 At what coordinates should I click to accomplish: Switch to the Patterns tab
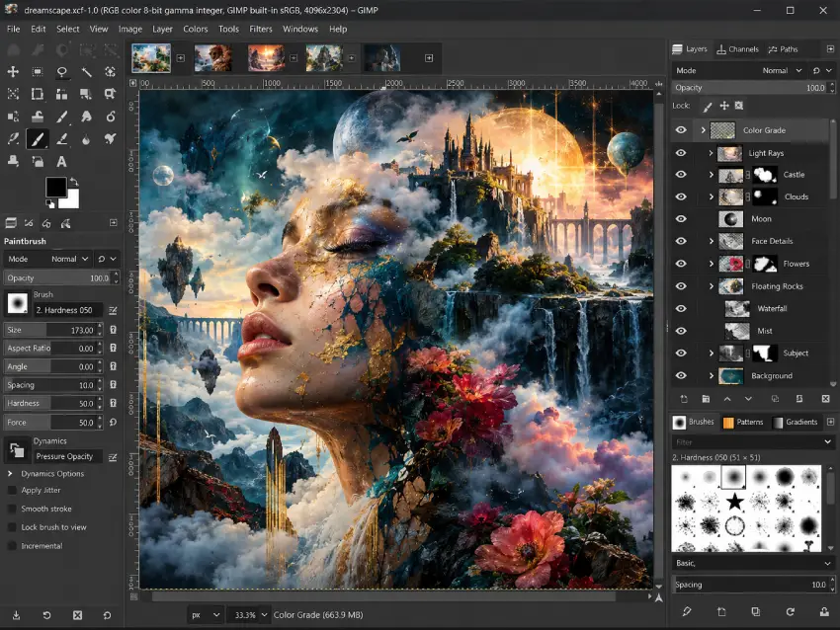tap(743, 423)
